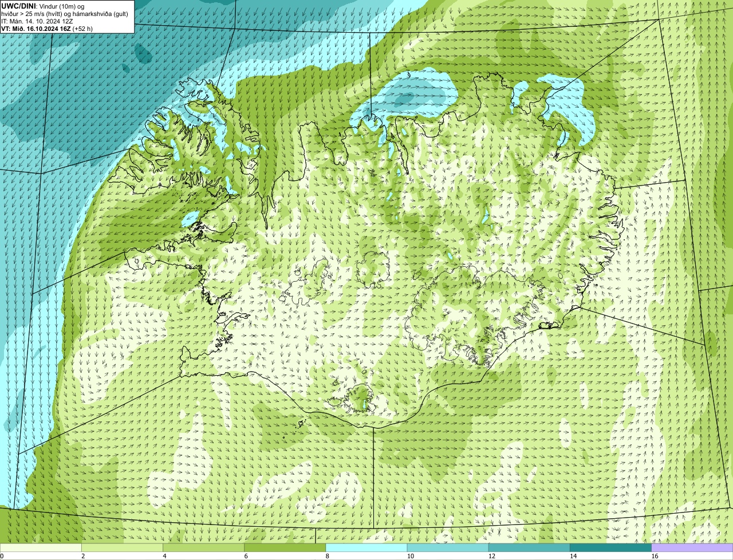Click the lavender legend swatch above 16 m/s
Viewport: 733px width, 560px height.
pos(692,547)
